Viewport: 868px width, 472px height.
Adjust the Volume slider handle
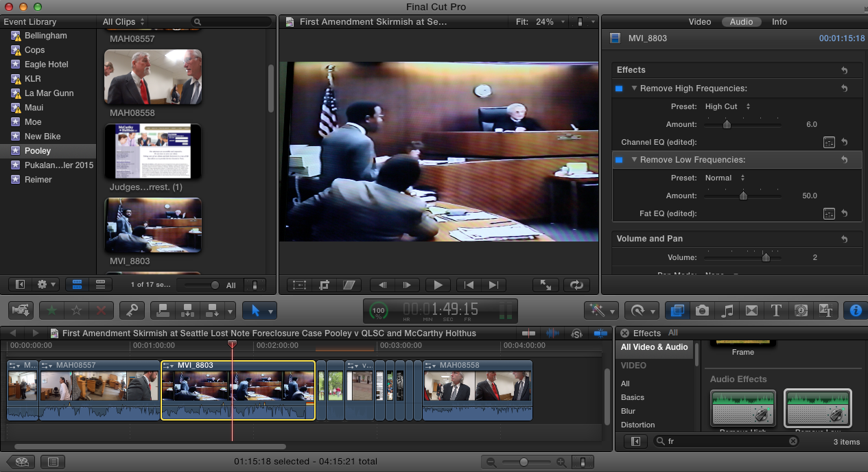[x=766, y=258]
